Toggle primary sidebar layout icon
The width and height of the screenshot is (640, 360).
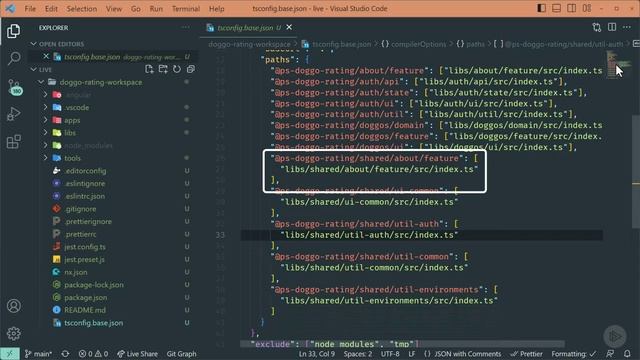[x=541, y=8]
